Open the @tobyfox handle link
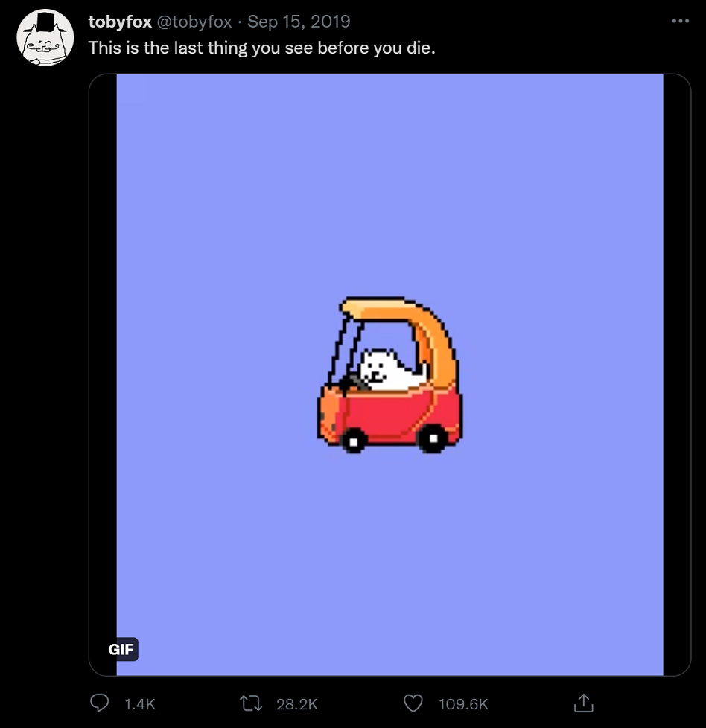Image resolution: width=706 pixels, height=728 pixels. point(194,22)
